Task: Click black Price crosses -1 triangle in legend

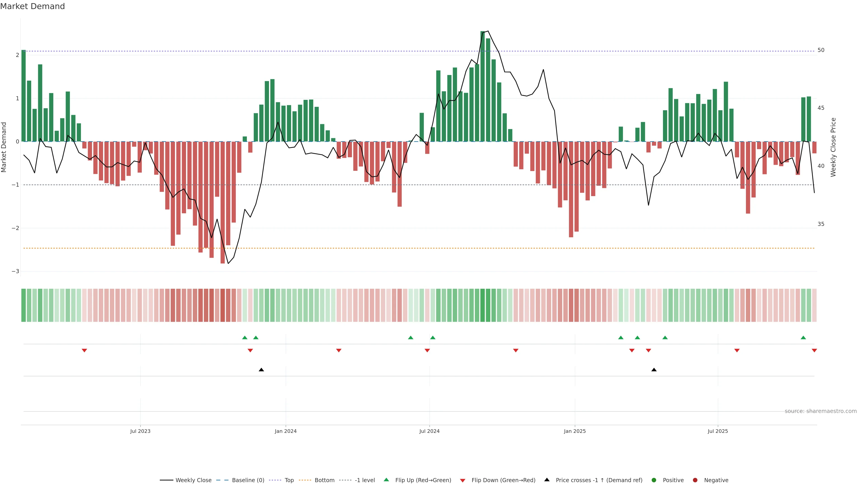Action: tap(547, 480)
